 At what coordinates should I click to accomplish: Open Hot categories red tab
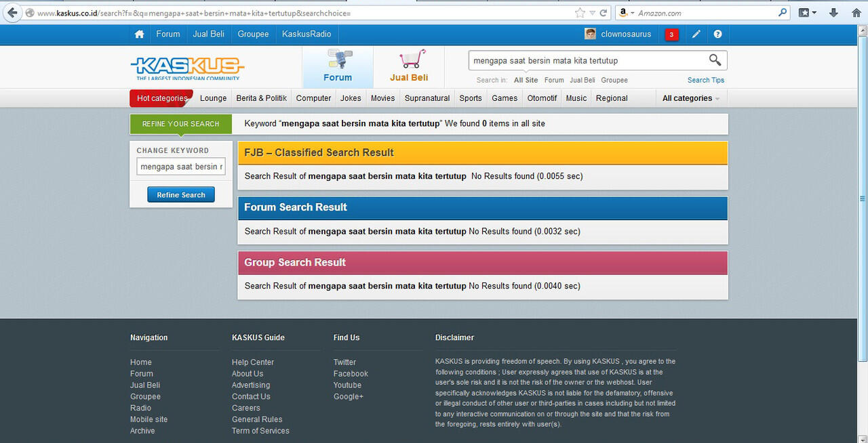(161, 98)
